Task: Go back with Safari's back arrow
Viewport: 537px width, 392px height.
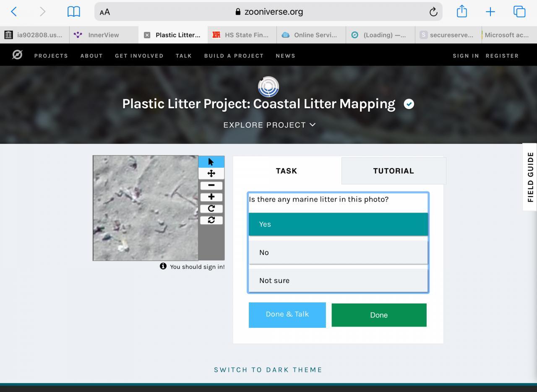Action: pyautogui.click(x=14, y=12)
